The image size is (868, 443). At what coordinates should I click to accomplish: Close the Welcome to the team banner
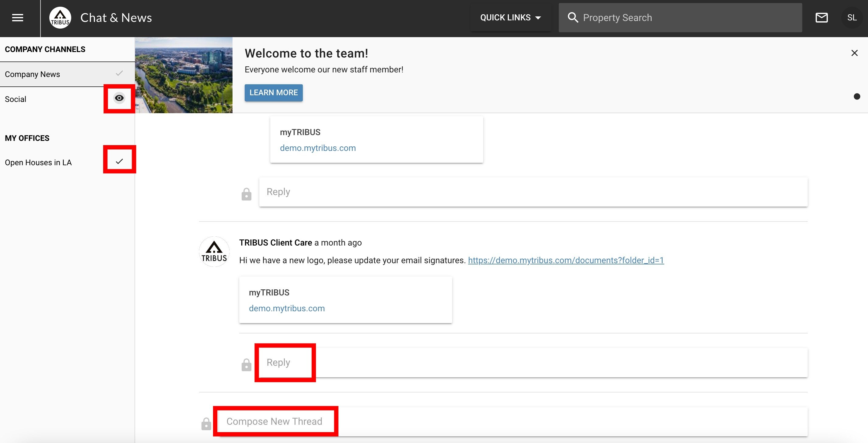coord(855,53)
